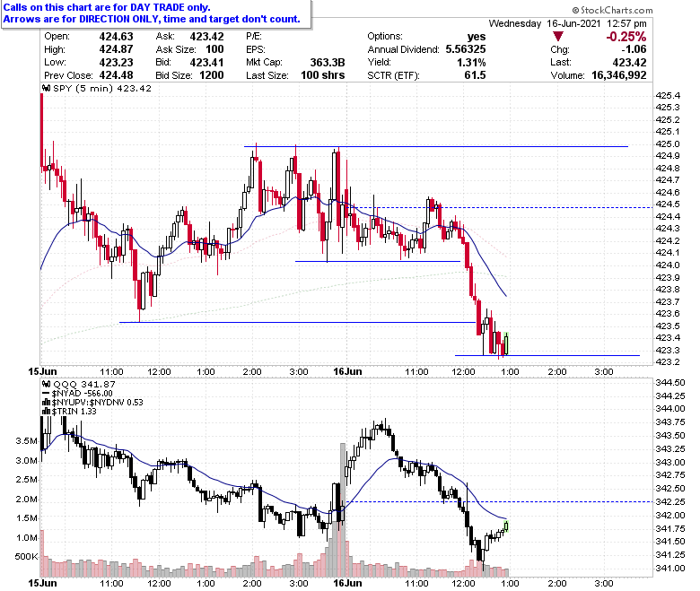Click the Volume value 16,346,992
Screen dimensions: 700x591
618,75
